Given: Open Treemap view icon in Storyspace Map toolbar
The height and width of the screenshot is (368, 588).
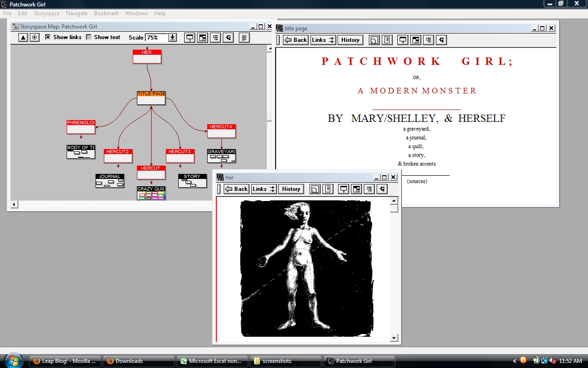Looking at the screenshot, I should click(203, 38).
